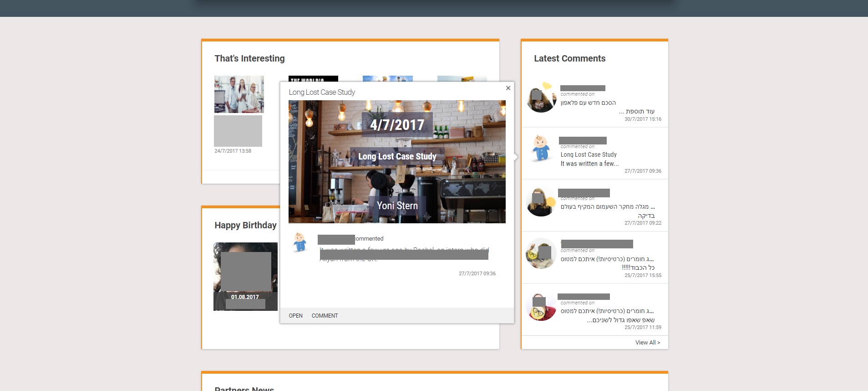The image size is (868, 391).
Task: Click the Long Lost Case Study popup image
Action: 397,162
